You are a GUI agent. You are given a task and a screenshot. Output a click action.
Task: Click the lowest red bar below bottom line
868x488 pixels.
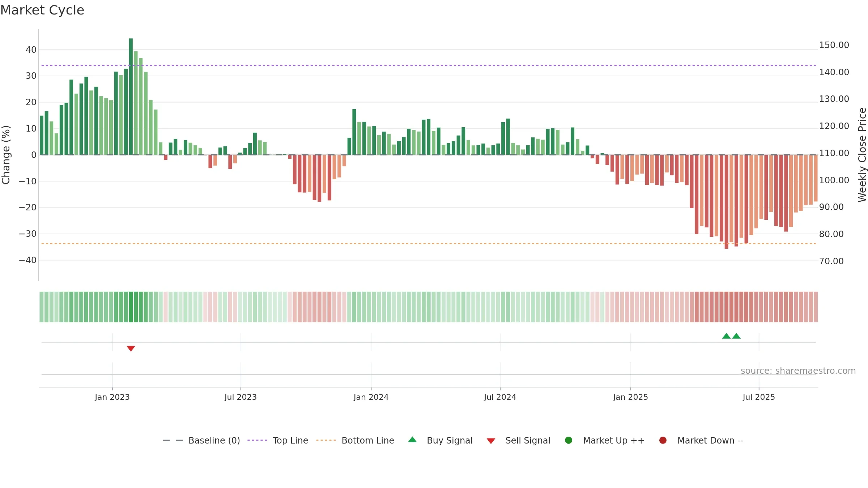coord(726,202)
